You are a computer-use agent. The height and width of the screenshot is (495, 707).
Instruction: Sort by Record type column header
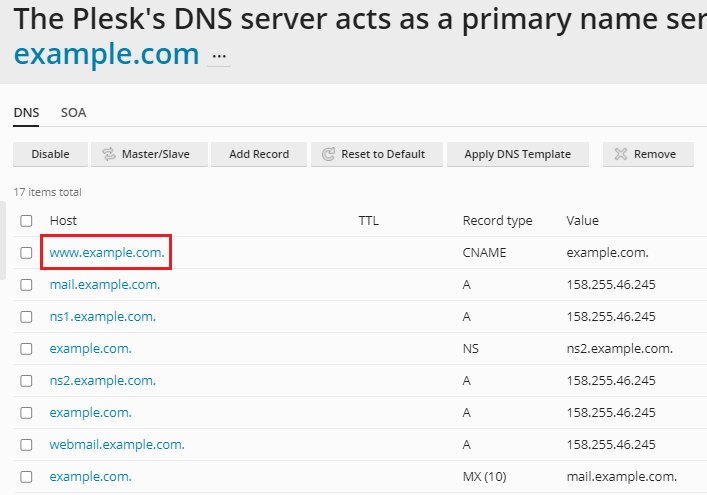pyautogui.click(x=497, y=220)
